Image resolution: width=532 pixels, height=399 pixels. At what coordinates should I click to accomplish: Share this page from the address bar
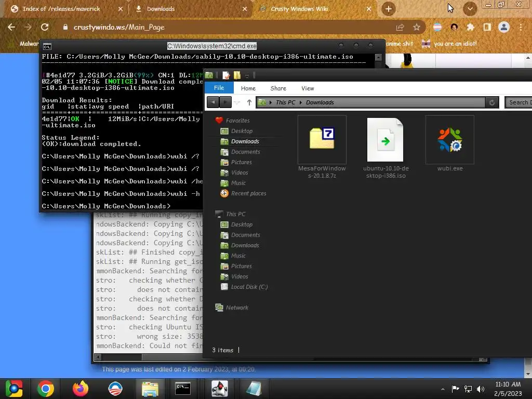click(x=400, y=27)
